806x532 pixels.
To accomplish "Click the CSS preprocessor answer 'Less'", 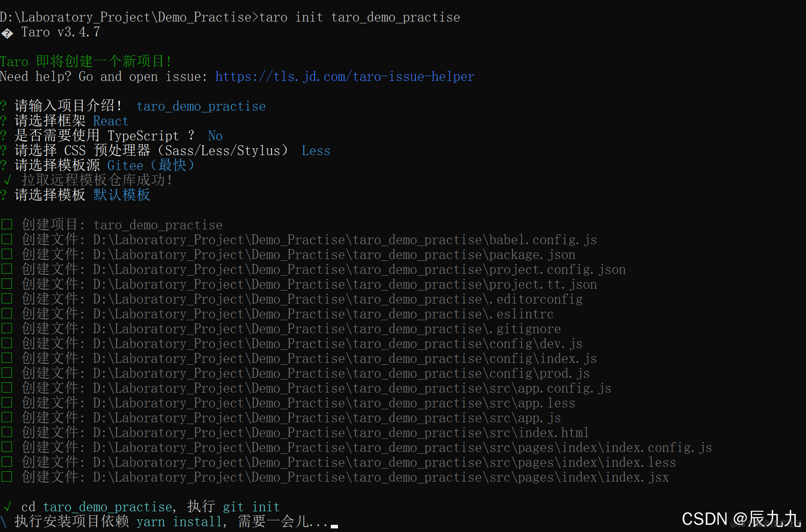I will pos(316,151).
